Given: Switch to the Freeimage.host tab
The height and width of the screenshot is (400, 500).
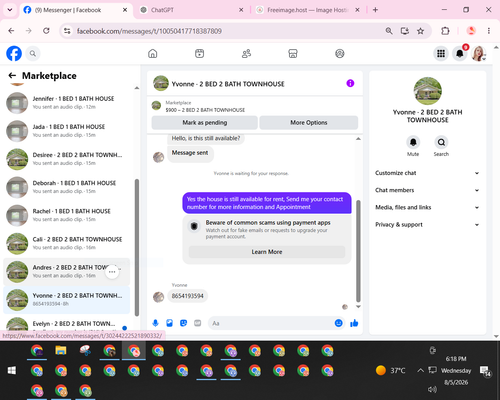Looking at the screenshot, I should 308,10.
